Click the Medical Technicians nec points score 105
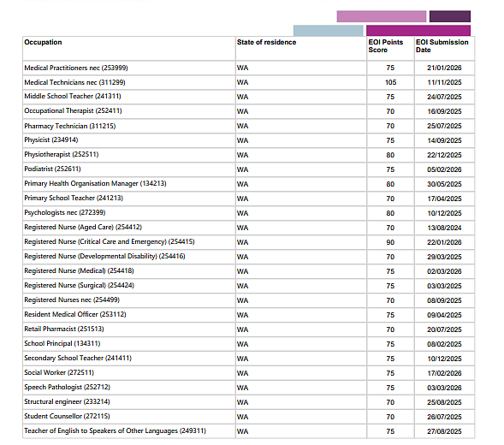The image size is (504, 445). coord(390,82)
